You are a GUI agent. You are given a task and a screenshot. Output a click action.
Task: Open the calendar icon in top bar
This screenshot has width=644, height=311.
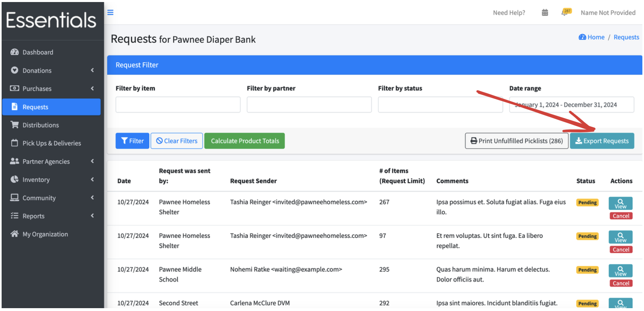[x=545, y=13]
